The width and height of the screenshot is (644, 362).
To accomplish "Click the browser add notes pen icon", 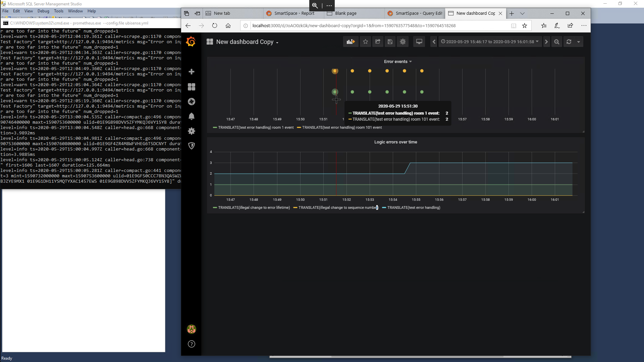I will coord(557,25).
